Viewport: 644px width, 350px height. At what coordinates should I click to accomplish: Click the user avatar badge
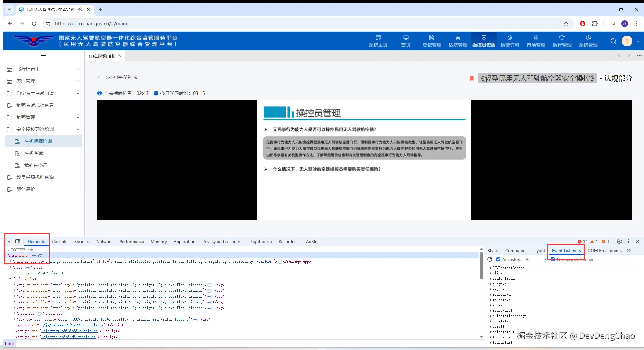(627, 41)
